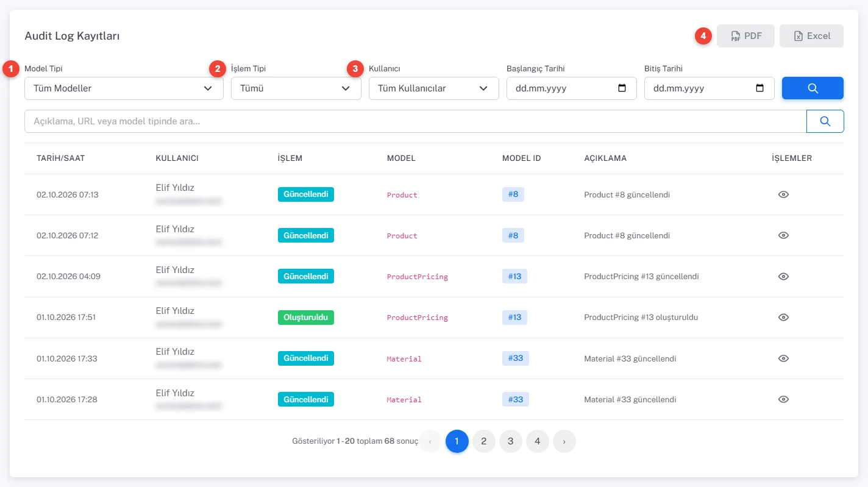Click the AÇIKLAMA column header
Viewport: 868px width, 487px height.
[605, 158]
